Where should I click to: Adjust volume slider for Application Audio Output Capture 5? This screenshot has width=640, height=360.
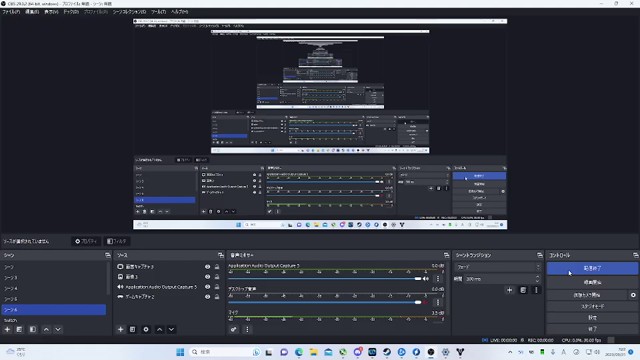(324, 279)
